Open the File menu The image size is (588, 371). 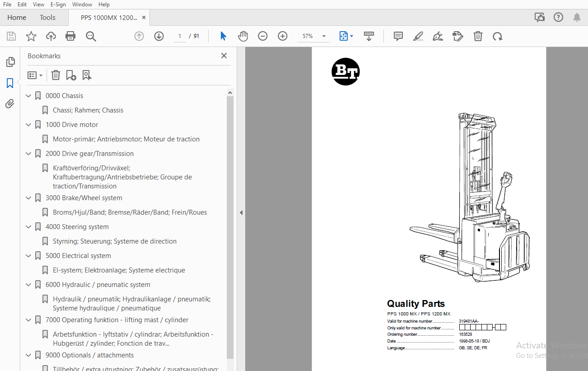(7, 5)
